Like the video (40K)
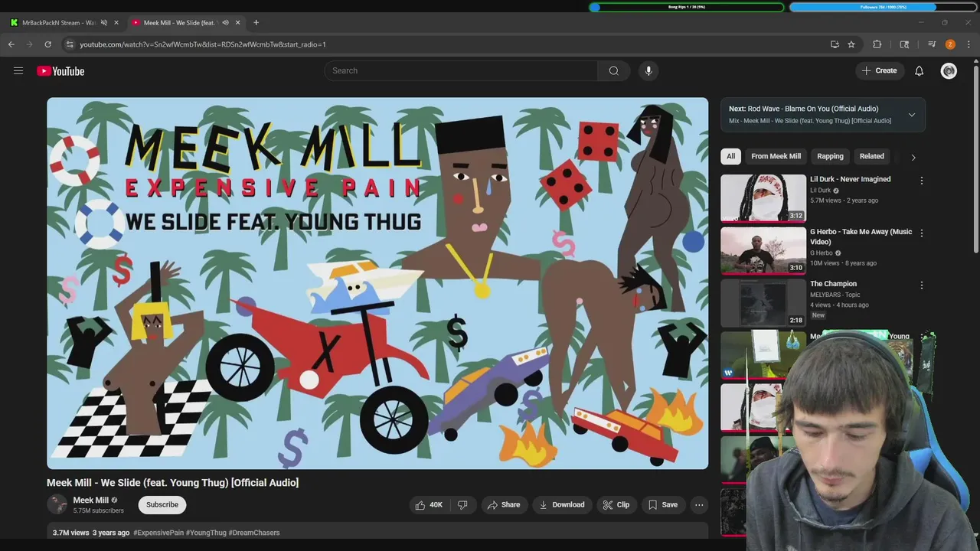This screenshot has width=980, height=551. (429, 504)
